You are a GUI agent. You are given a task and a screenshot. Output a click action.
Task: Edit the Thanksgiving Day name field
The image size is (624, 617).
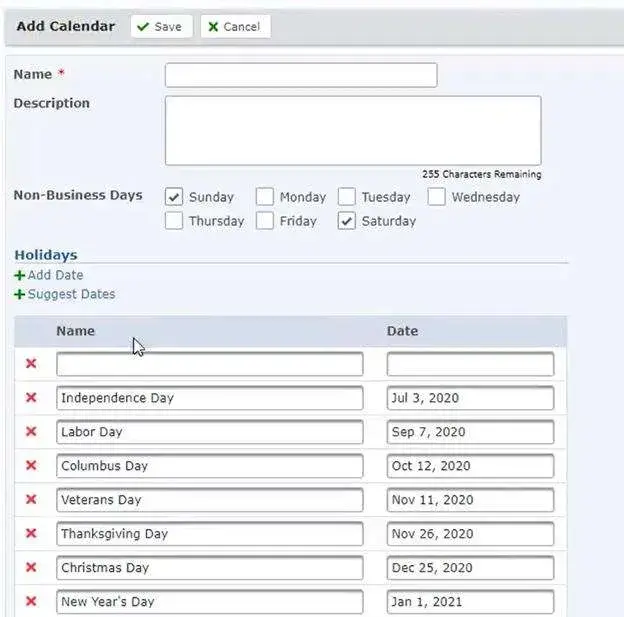click(210, 534)
